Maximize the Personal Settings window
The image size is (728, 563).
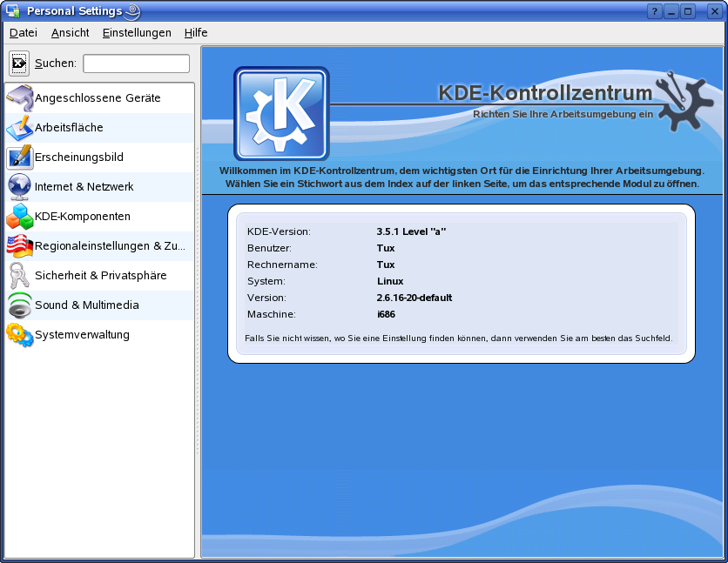(x=688, y=11)
